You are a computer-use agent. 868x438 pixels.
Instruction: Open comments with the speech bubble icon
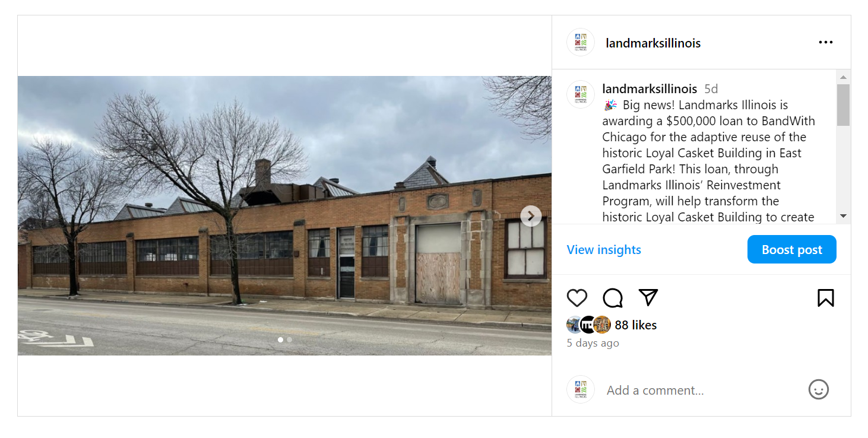point(613,298)
